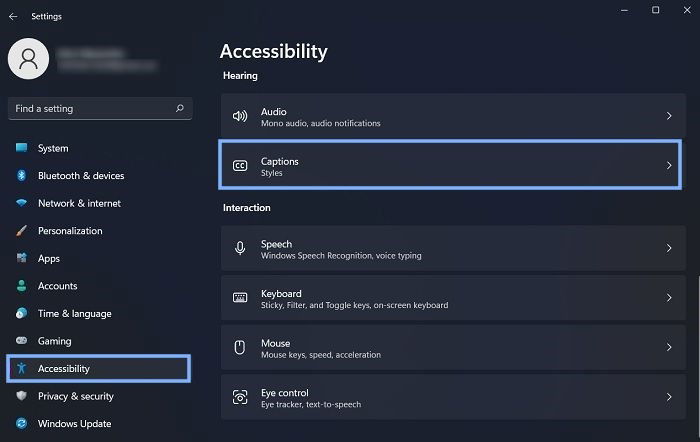700x442 pixels.
Task: Go back with the Settings back arrow
Action: (13, 17)
